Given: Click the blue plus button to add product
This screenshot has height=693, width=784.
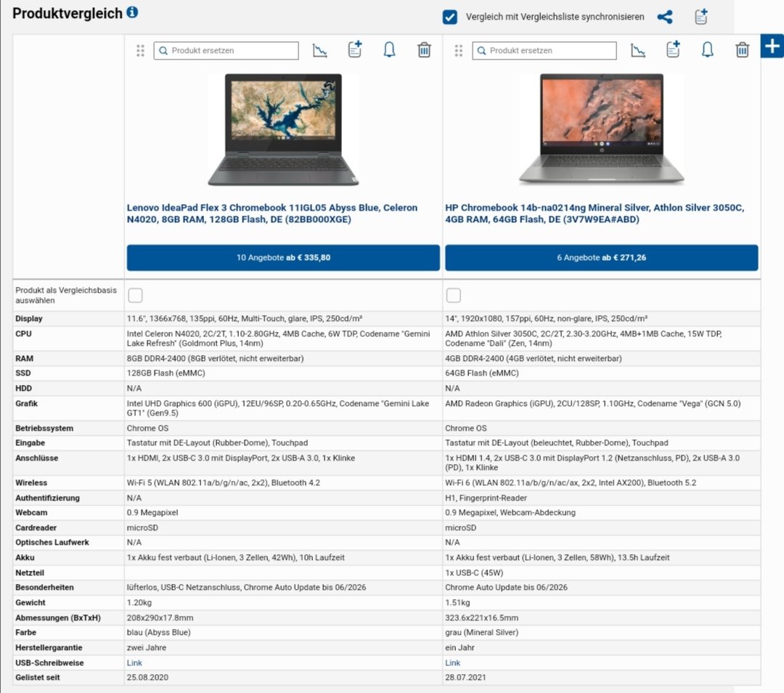Looking at the screenshot, I should (x=772, y=46).
